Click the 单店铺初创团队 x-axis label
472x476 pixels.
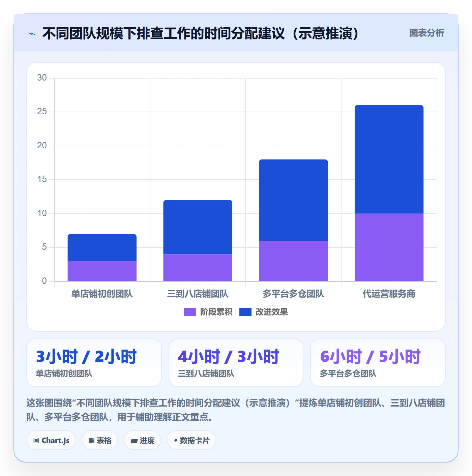(x=102, y=294)
